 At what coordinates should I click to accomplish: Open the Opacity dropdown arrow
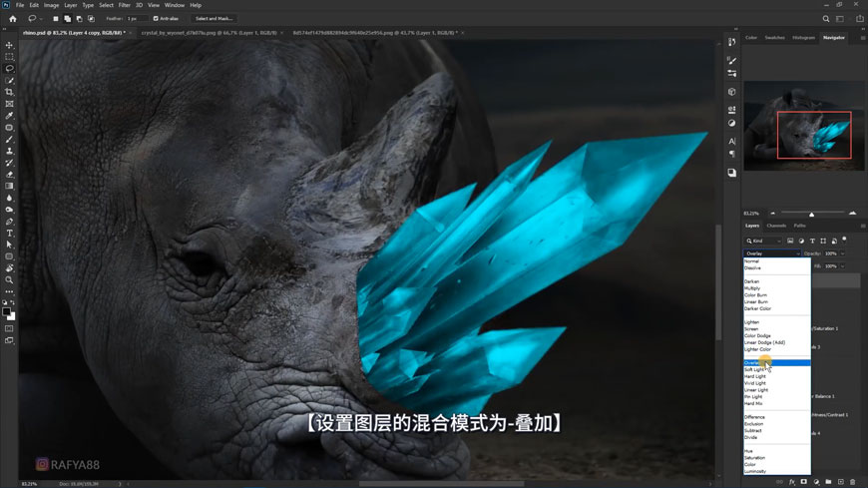pos(842,253)
